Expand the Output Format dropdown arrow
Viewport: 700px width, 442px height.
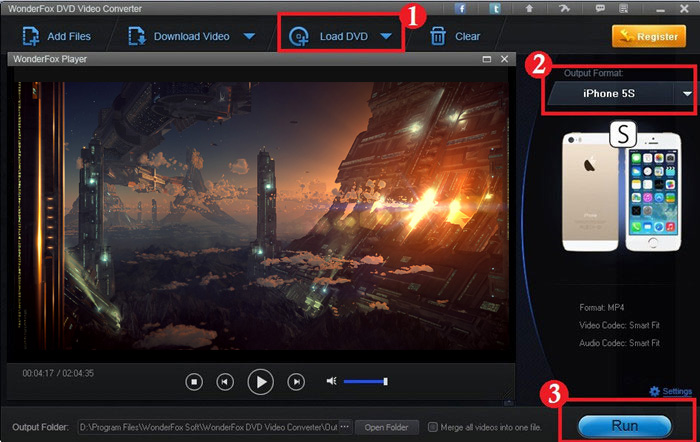tap(687, 93)
